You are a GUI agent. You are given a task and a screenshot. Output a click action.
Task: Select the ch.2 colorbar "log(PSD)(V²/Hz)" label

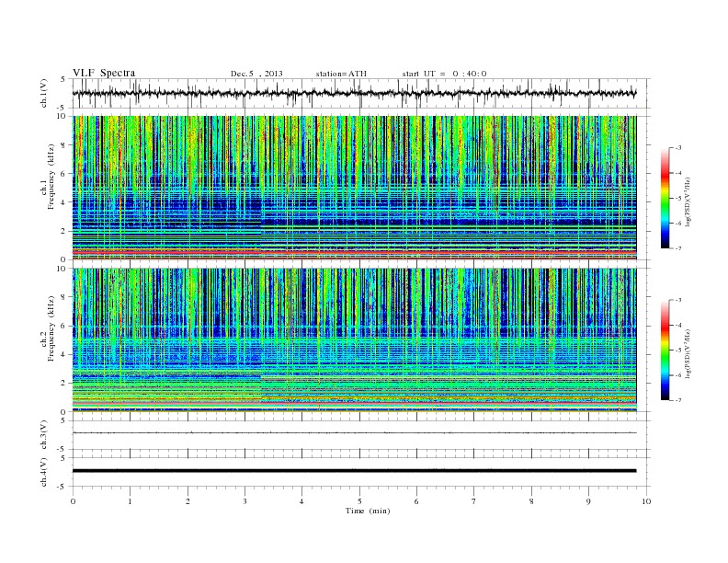688,353
